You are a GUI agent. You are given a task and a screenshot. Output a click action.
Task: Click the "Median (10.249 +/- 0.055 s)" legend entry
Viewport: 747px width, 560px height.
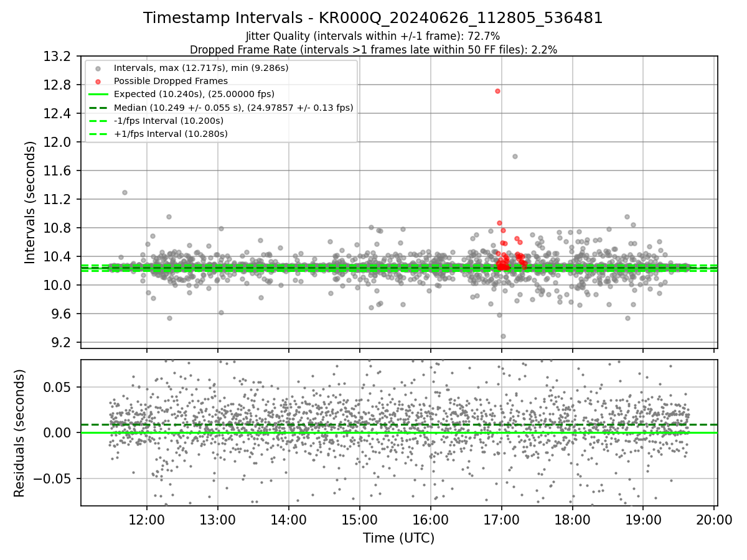click(x=233, y=108)
